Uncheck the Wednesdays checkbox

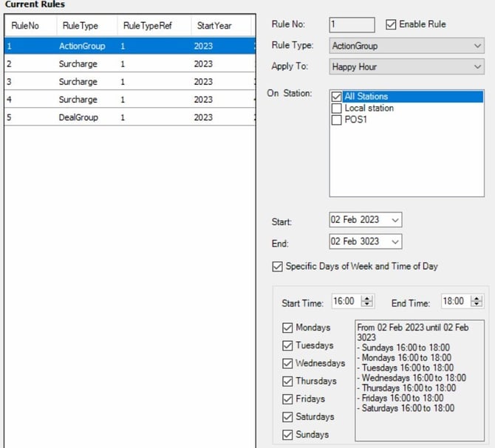click(x=287, y=364)
